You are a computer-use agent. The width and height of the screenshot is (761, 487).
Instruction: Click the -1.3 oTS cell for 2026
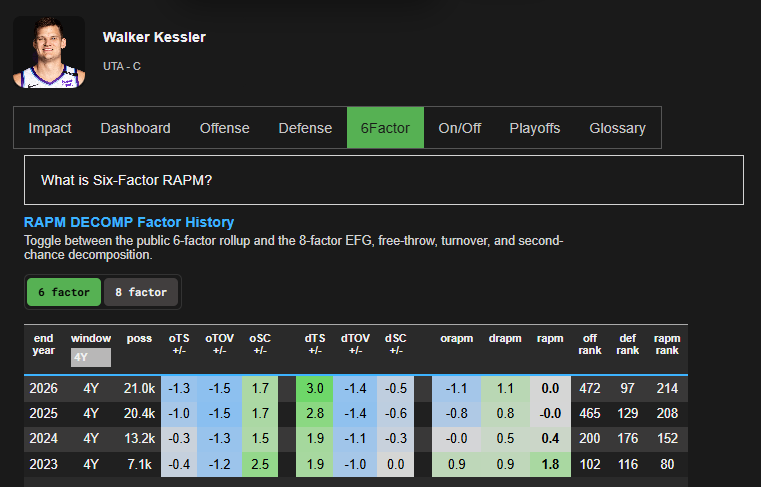point(179,388)
